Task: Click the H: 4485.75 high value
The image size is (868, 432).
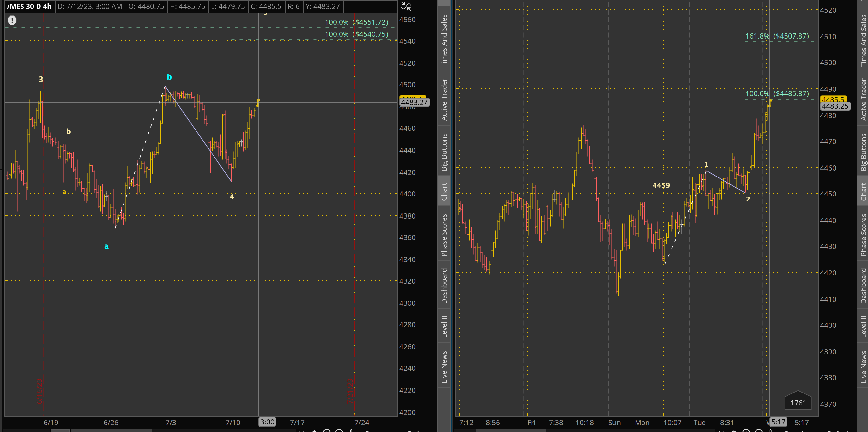Action: click(187, 6)
